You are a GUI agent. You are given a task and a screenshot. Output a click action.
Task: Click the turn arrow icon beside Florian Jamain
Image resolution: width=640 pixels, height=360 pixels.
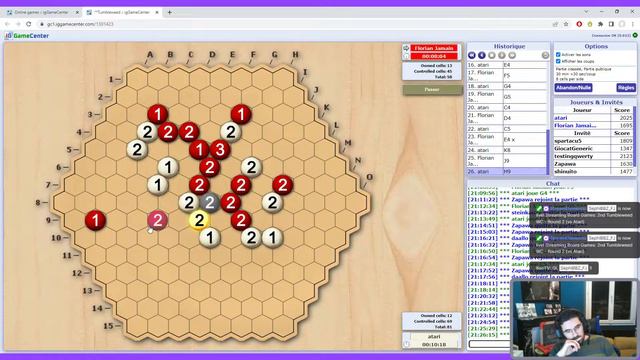pyautogui.click(x=406, y=48)
